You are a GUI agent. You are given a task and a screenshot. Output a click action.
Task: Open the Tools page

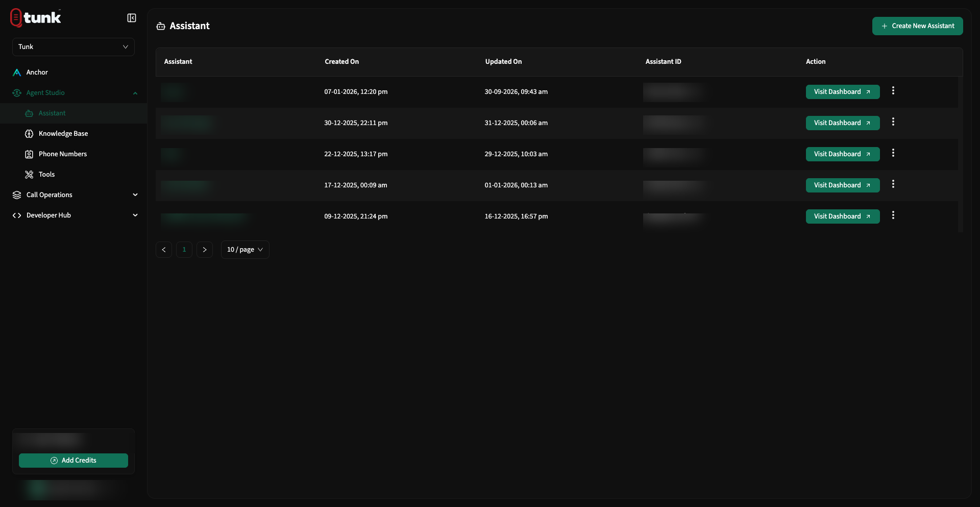click(46, 175)
